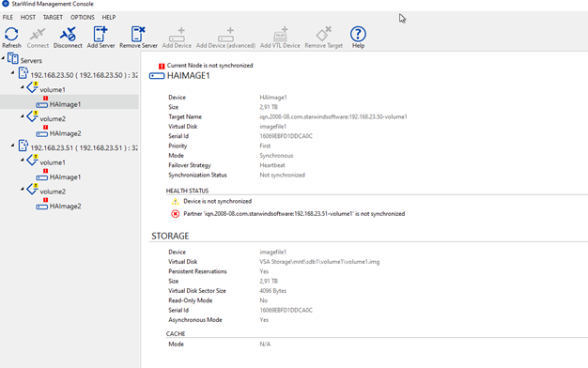Click the Remove Server icon
This screenshot has width=588, height=368.
coord(138,38)
